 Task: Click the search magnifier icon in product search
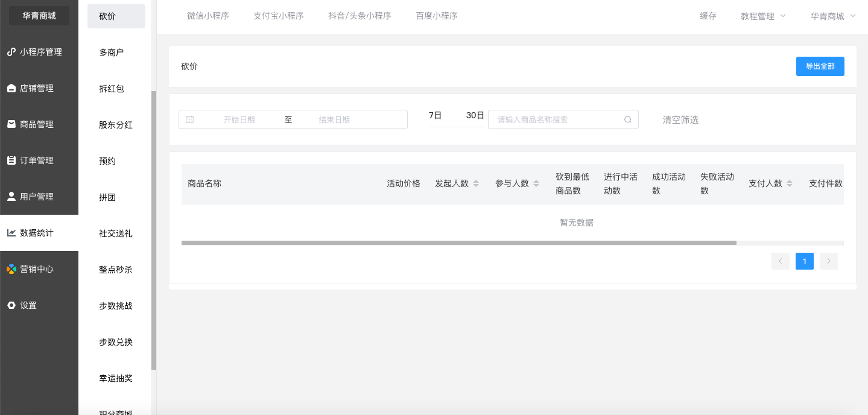628,119
